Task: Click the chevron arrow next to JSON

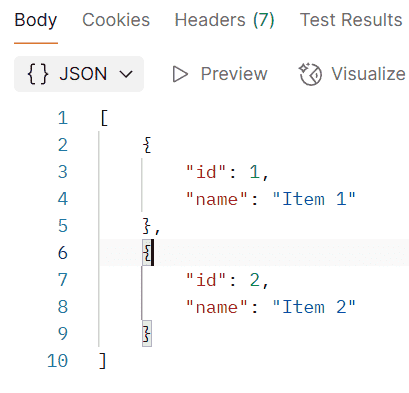Action: [126, 74]
